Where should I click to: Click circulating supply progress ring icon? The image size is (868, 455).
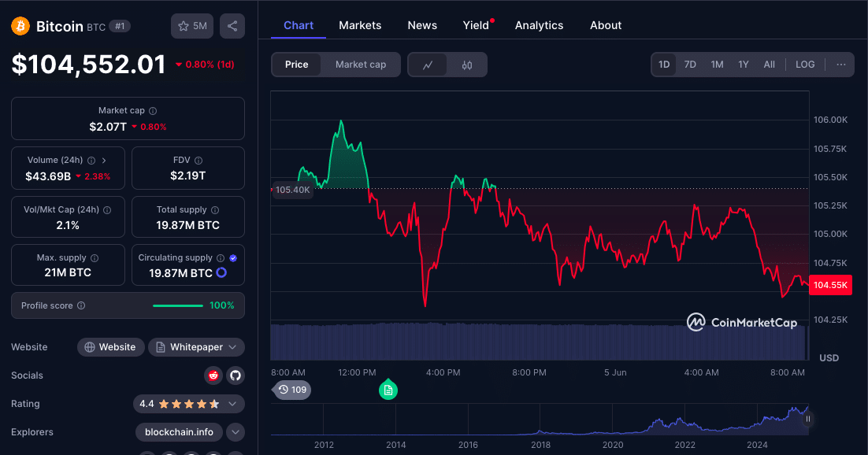(x=221, y=272)
